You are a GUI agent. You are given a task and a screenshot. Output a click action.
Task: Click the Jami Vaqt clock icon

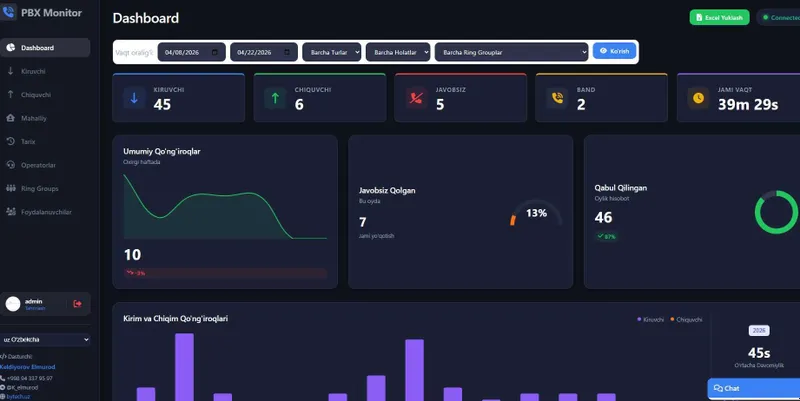[x=698, y=98]
